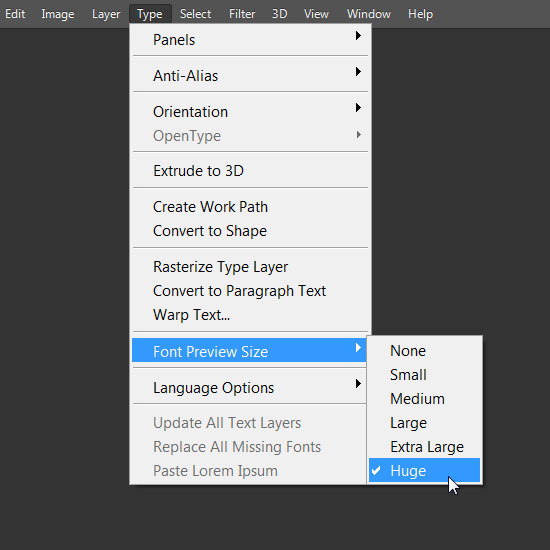The height and width of the screenshot is (550, 550).
Task: Expand the Anti-Alias submenu
Action: pyautogui.click(x=250, y=76)
